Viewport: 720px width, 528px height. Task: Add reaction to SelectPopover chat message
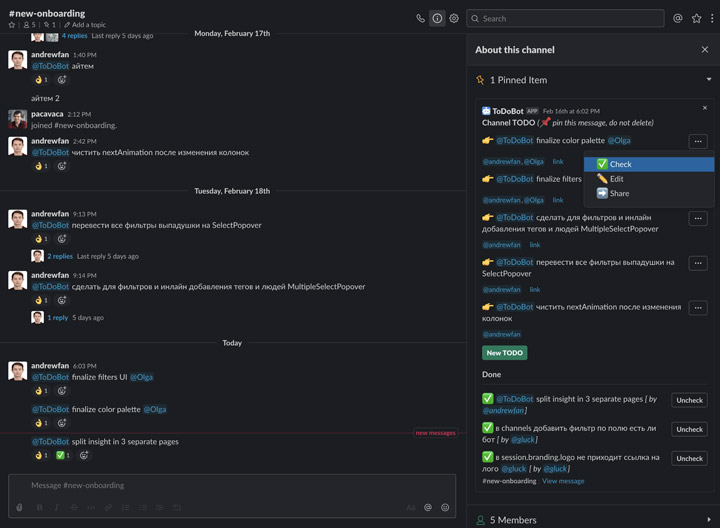click(x=62, y=239)
